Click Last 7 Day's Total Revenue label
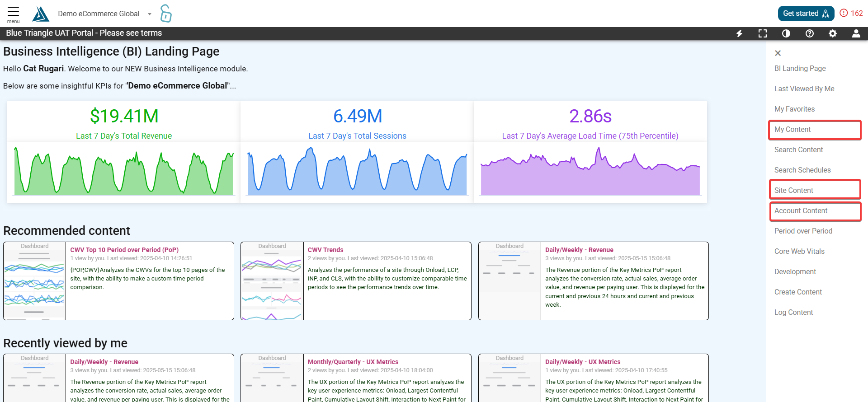 pos(124,136)
